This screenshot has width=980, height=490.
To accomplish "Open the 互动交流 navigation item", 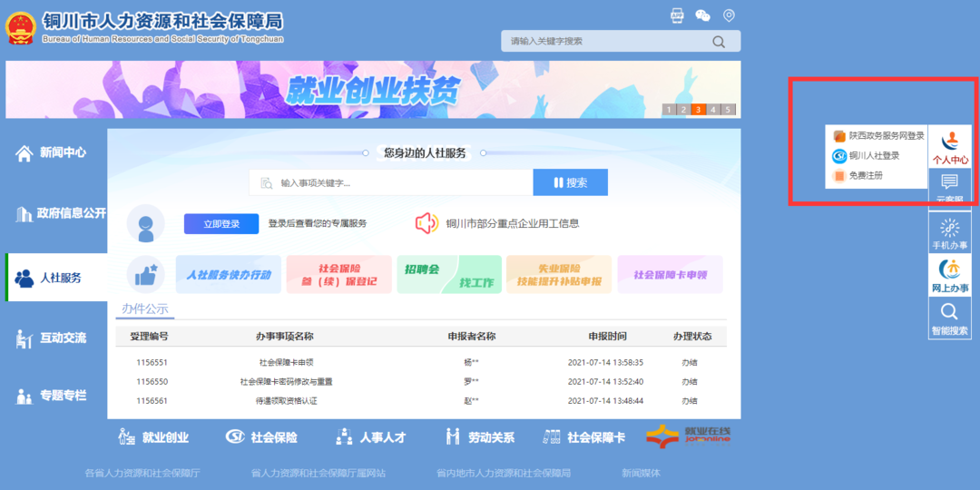I will [x=53, y=338].
